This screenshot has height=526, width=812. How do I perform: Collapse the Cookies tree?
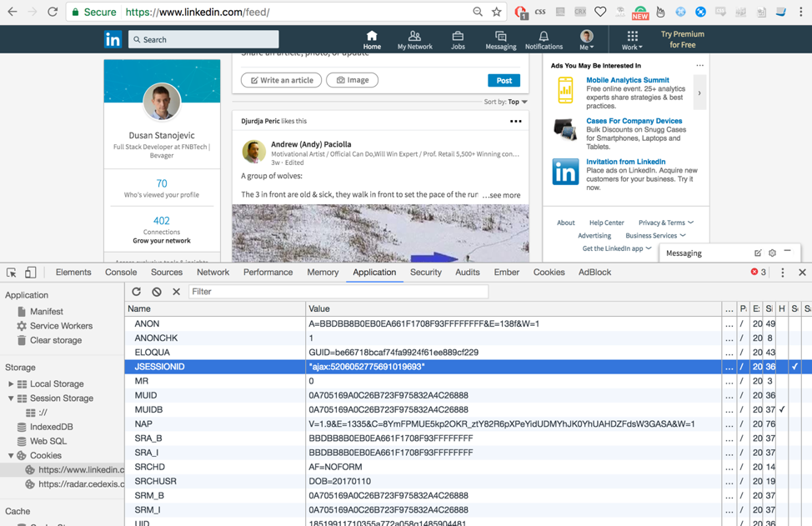11,456
